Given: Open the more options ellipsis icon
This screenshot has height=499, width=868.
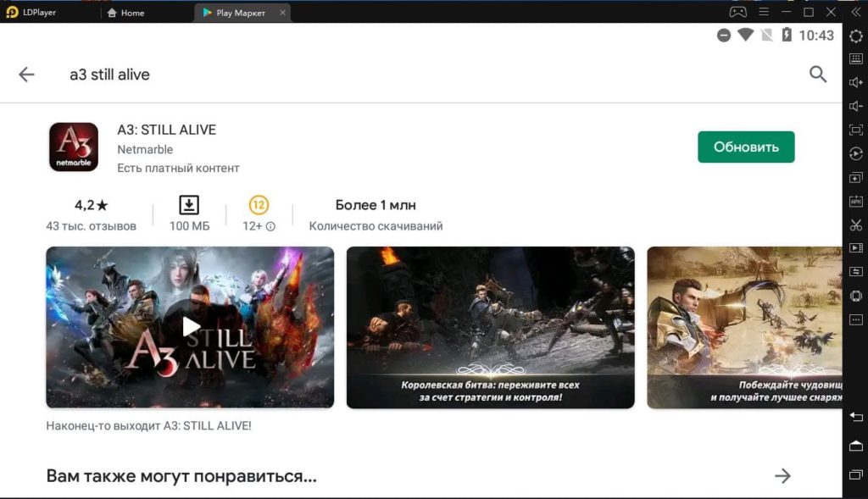Looking at the screenshot, I should coord(856,319).
